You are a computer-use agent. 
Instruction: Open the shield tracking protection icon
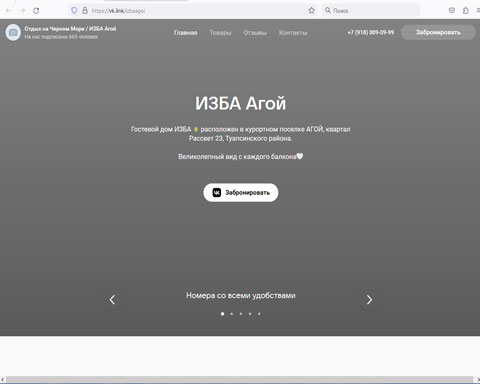point(74,11)
